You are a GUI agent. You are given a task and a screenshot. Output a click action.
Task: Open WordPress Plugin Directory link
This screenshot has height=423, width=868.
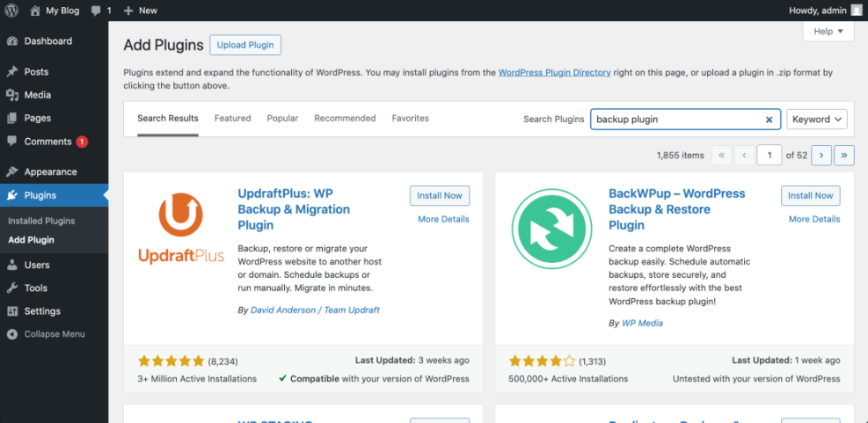tap(555, 72)
